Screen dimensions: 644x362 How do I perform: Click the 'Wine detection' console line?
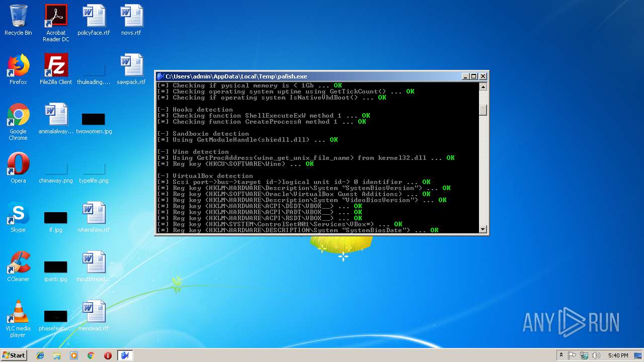coord(193,152)
